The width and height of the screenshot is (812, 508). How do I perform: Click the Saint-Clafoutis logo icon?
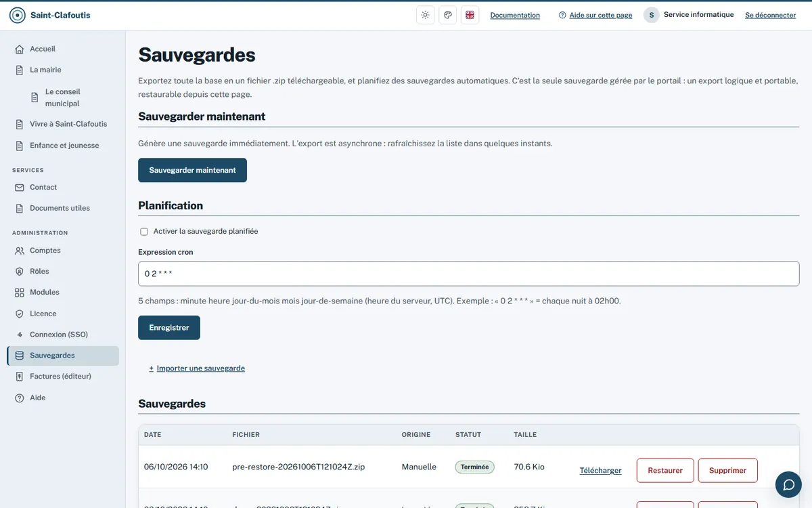click(x=18, y=15)
